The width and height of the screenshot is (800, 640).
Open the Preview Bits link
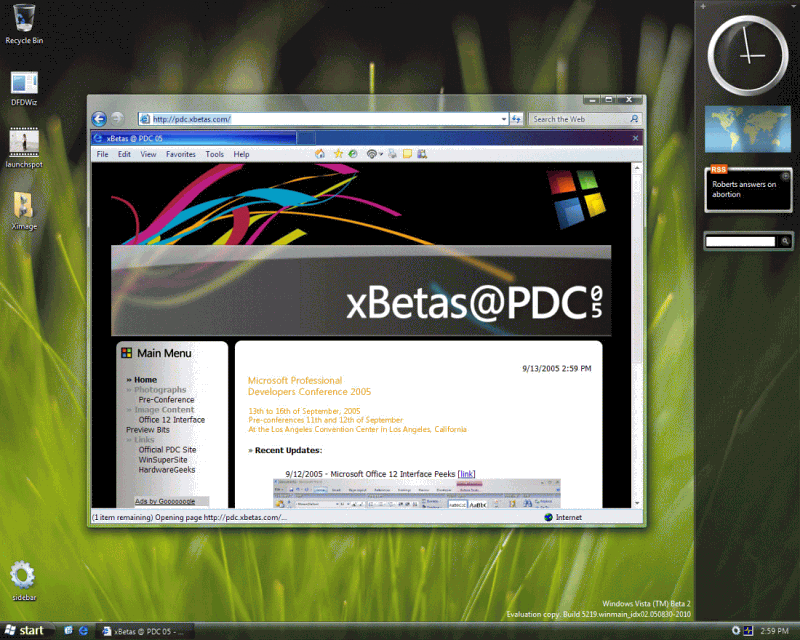coord(147,430)
